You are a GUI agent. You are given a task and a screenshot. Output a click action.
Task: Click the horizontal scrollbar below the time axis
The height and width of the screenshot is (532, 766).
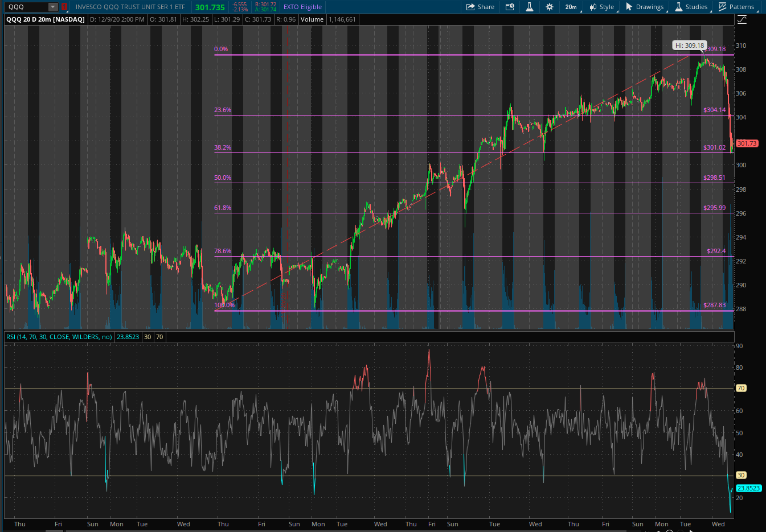[342, 530]
